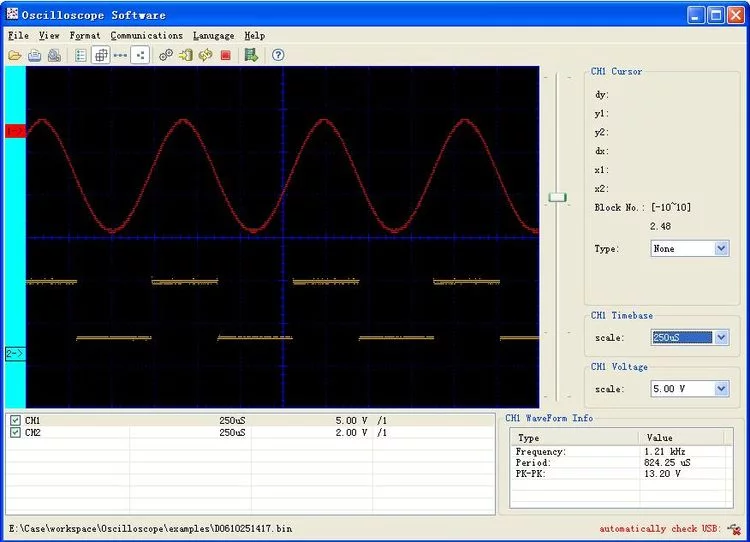
Task: Click the 2.48 block value
Action: (660, 226)
